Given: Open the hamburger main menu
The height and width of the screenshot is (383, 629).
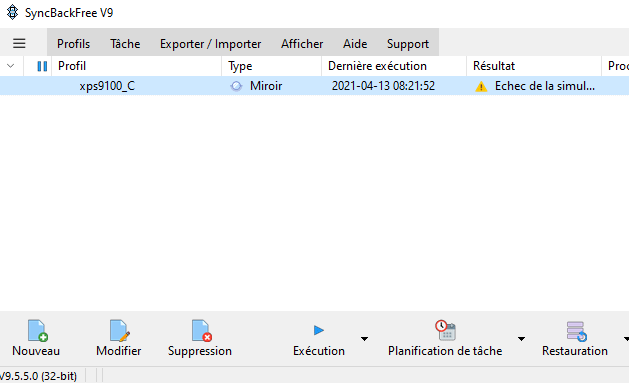Looking at the screenshot, I should (19, 43).
